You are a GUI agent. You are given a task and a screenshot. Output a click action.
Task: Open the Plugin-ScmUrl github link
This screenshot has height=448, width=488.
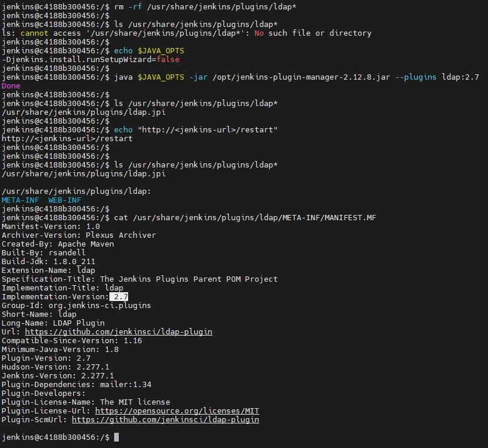click(165, 420)
